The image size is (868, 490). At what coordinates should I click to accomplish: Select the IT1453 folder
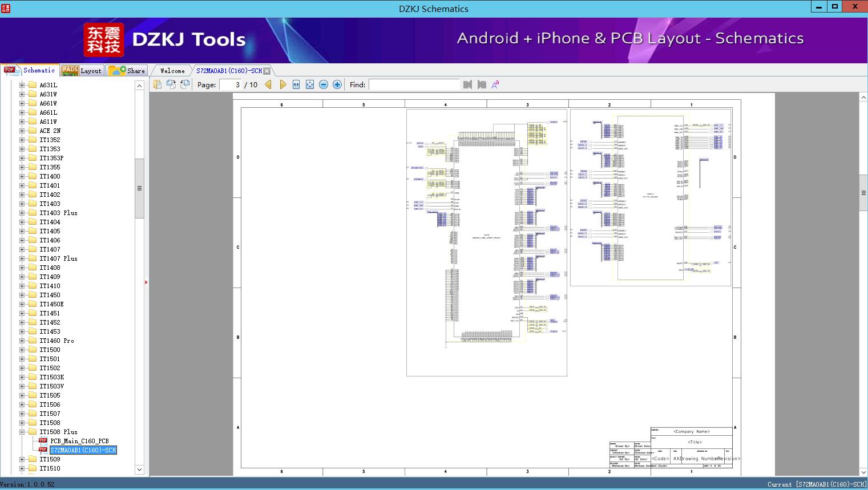(x=50, y=331)
